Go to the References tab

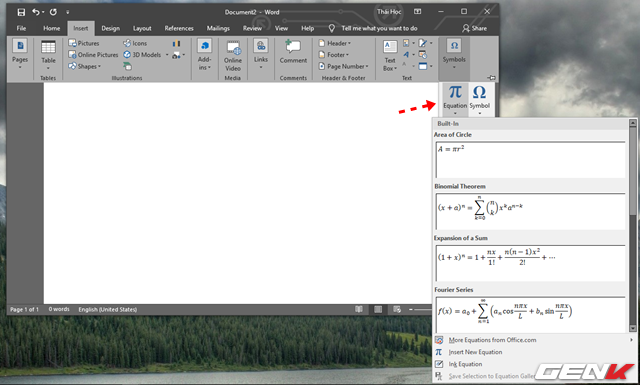tap(179, 28)
